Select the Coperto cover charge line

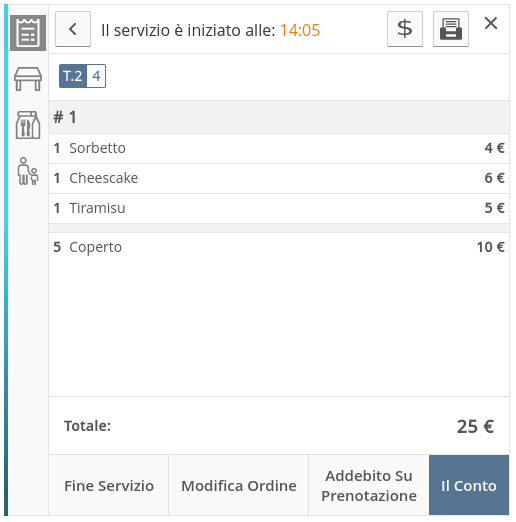tap(279, 247)
